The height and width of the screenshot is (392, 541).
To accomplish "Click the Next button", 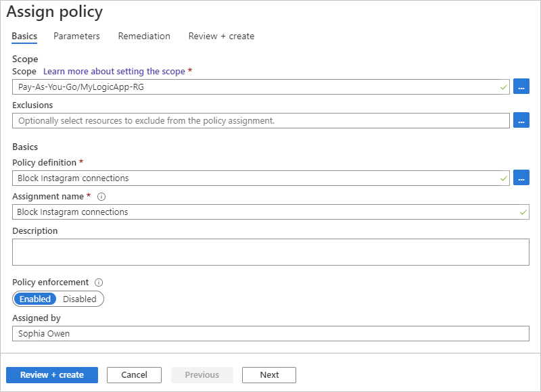I will (269, 375).
